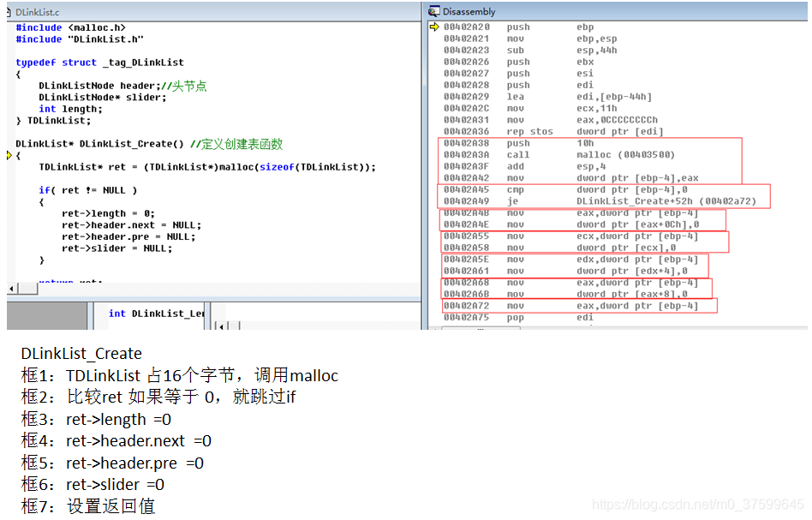
Task: Click disassembly line 00402A27 push esi
Action: (x=518, y=73)
